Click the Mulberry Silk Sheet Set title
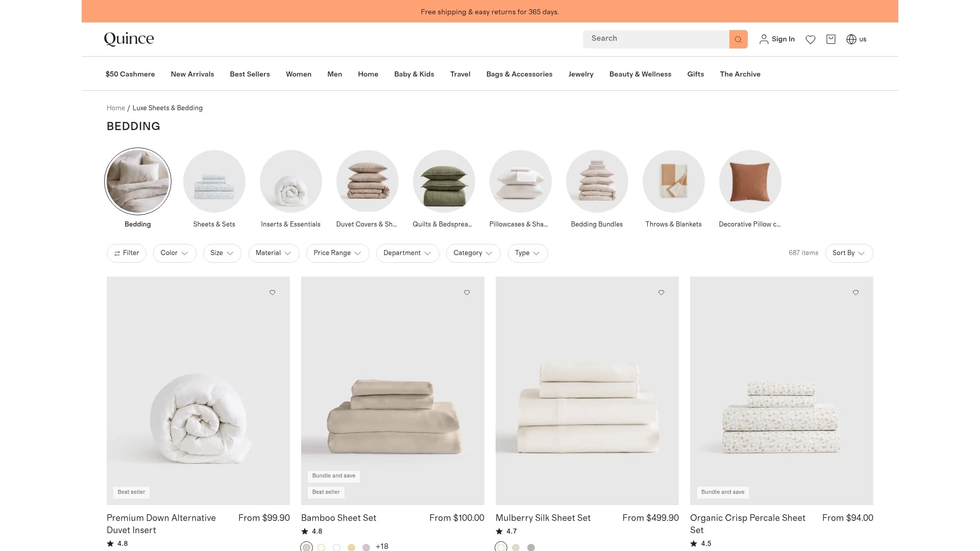 coord(543,518)
